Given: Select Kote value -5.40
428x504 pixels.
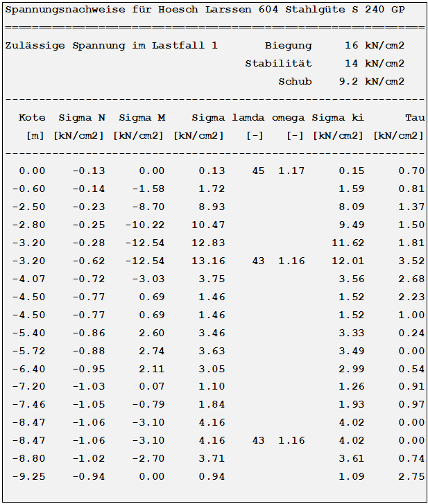Looking at the screenshot, I should pos(28,333).
